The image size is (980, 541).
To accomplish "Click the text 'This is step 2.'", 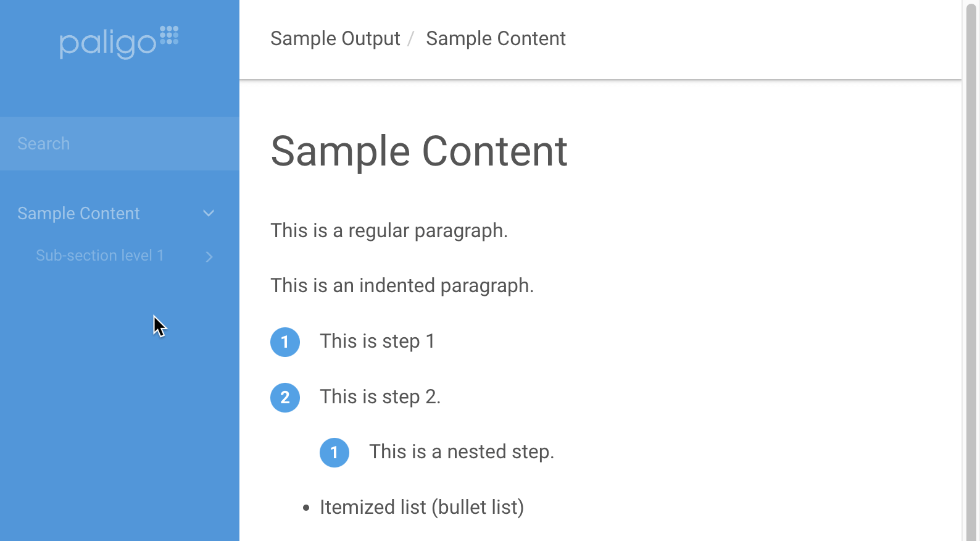I will (380, 396).
